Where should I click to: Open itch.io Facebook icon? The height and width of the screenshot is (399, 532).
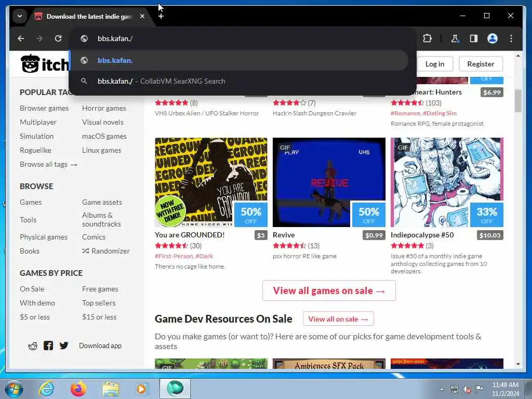[48, 345]
